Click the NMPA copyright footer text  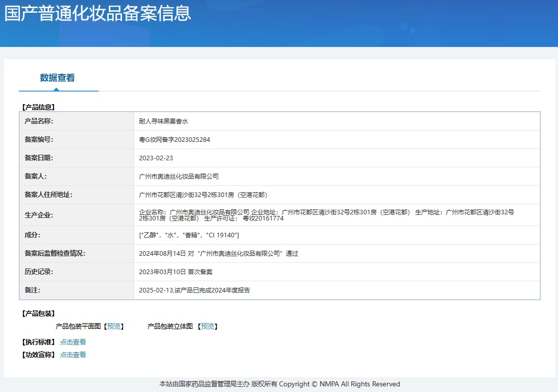coord(280,384)
